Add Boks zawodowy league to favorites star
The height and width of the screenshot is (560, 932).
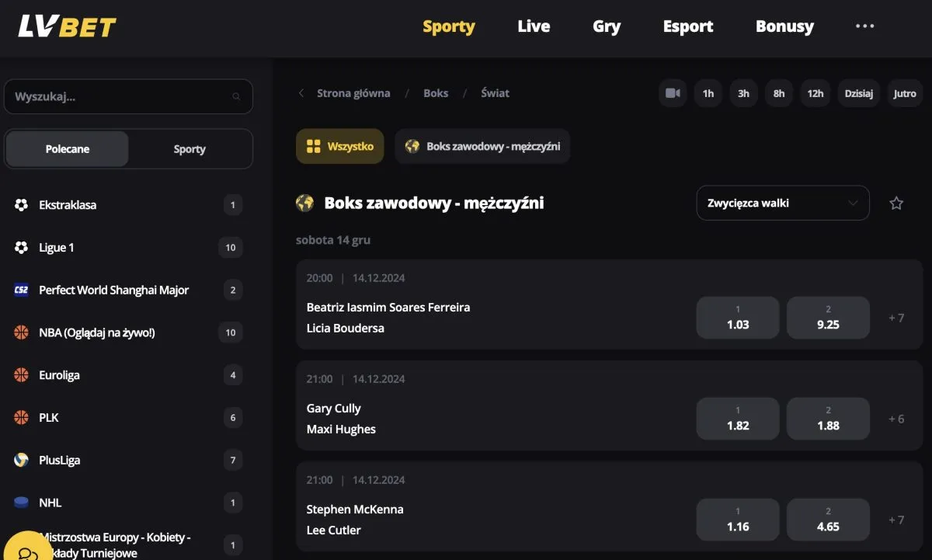coord(896,203)
